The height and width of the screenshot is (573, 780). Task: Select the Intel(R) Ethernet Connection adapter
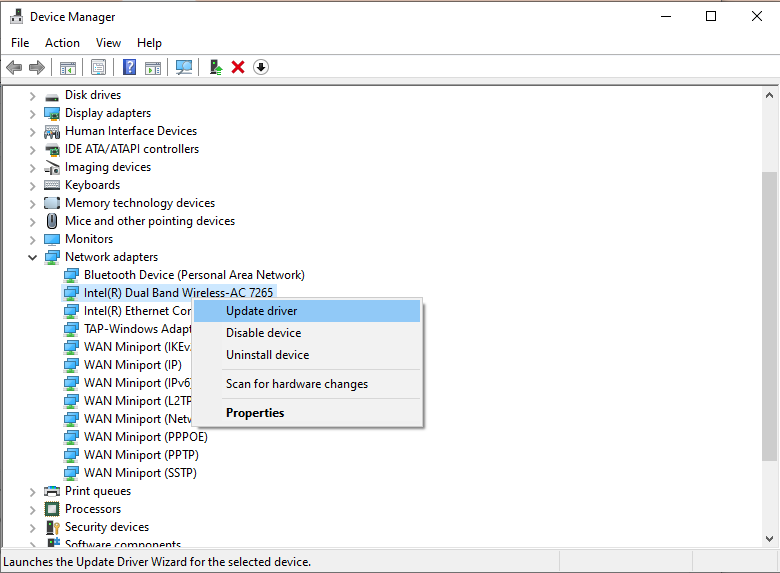click(137, 311)
